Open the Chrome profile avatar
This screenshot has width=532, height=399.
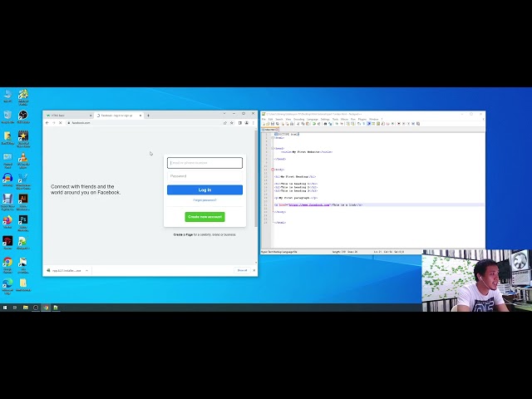247,123
